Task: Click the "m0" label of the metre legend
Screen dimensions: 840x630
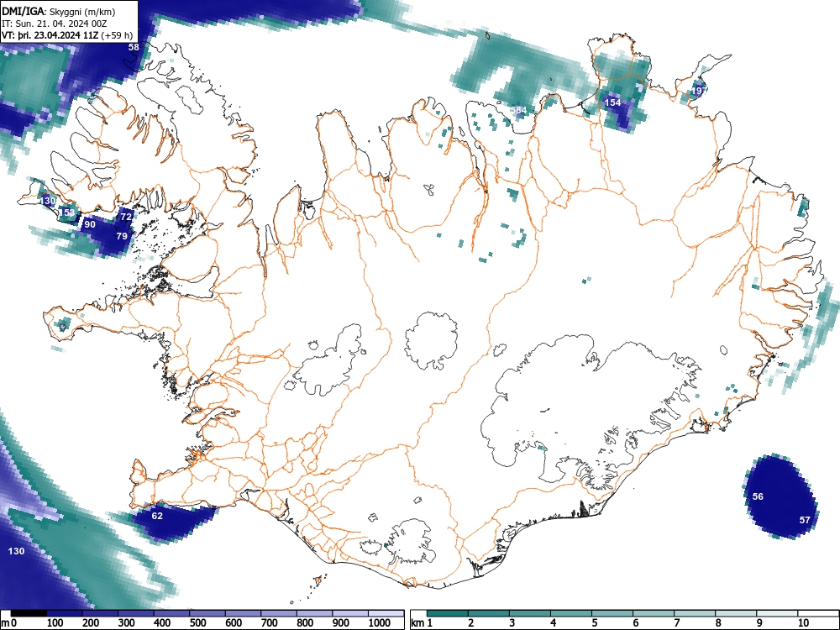Action: pyautogui.click(x=9, y=623)
